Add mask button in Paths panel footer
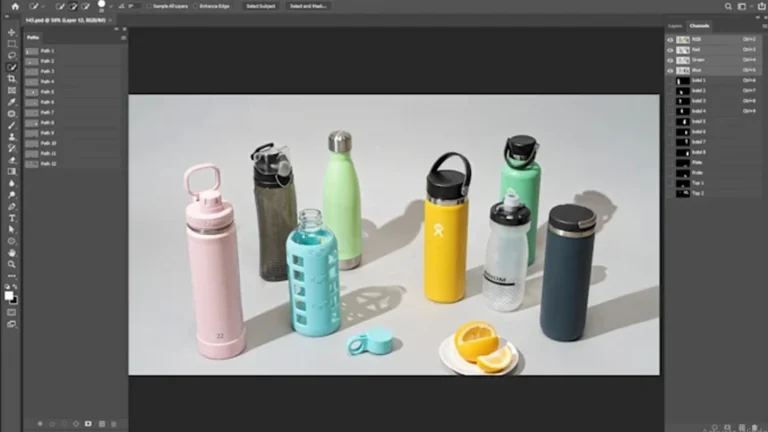Viewport: 768px width, 432px height. 88,424
